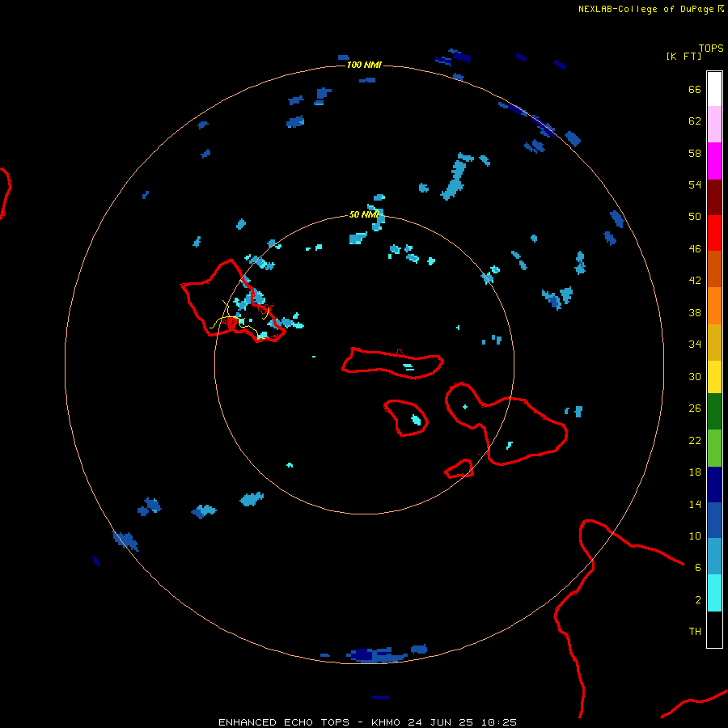The height and width of the screenshot is (728, 728).
Task: Select the white 66 kft legend swatch
Action: (x=714, y=89)
